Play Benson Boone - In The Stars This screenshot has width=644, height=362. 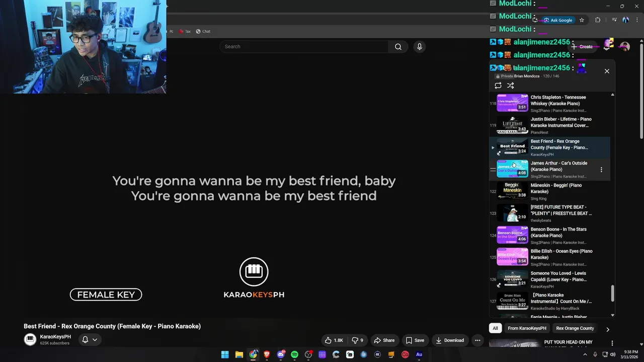tap(549, 235)
